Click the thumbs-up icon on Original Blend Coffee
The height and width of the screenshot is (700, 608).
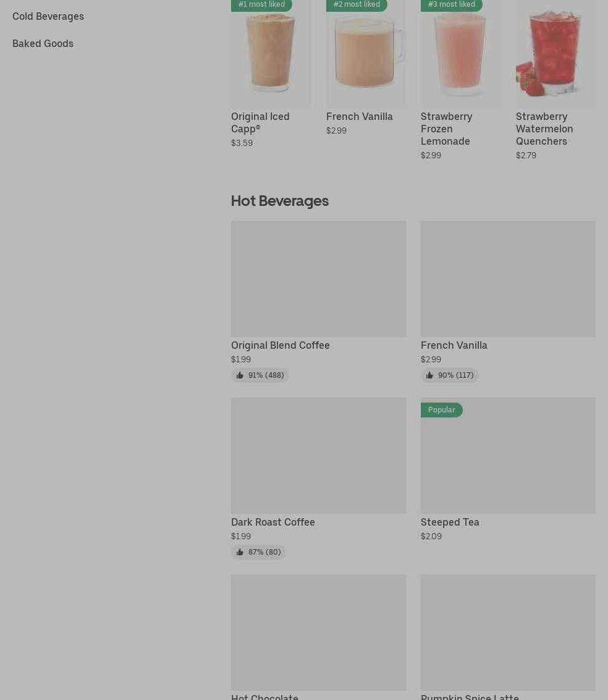(x=240, y=375)
